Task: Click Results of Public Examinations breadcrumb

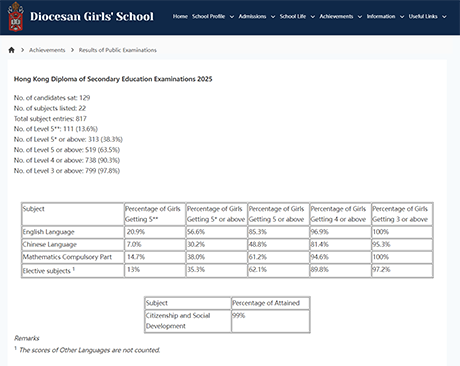Action: [118, 50]
